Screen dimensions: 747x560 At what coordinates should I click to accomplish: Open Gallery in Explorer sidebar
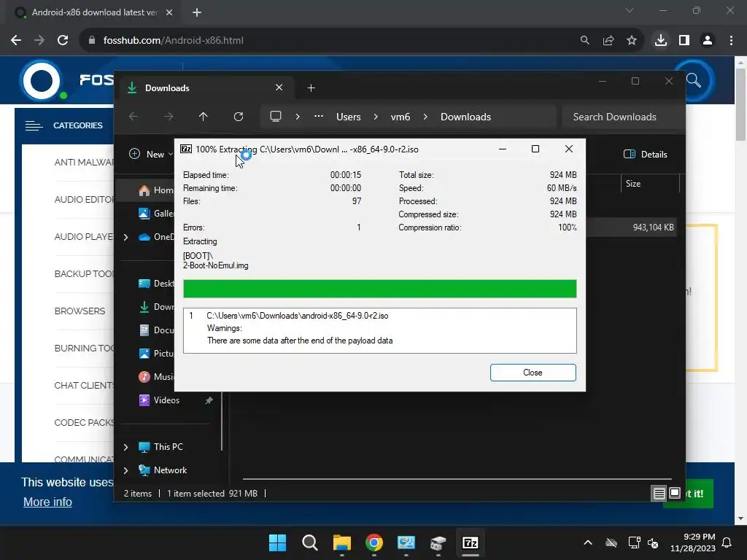pos(156,214)
